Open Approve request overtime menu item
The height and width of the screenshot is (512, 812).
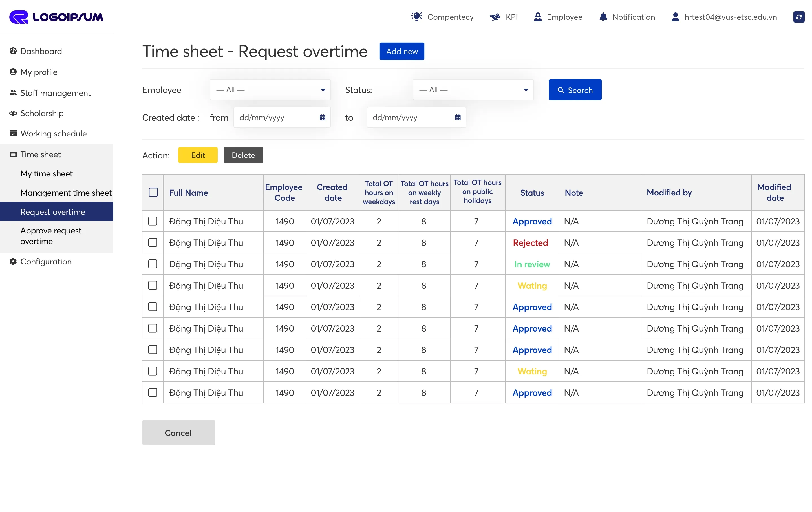click(50, 236)
